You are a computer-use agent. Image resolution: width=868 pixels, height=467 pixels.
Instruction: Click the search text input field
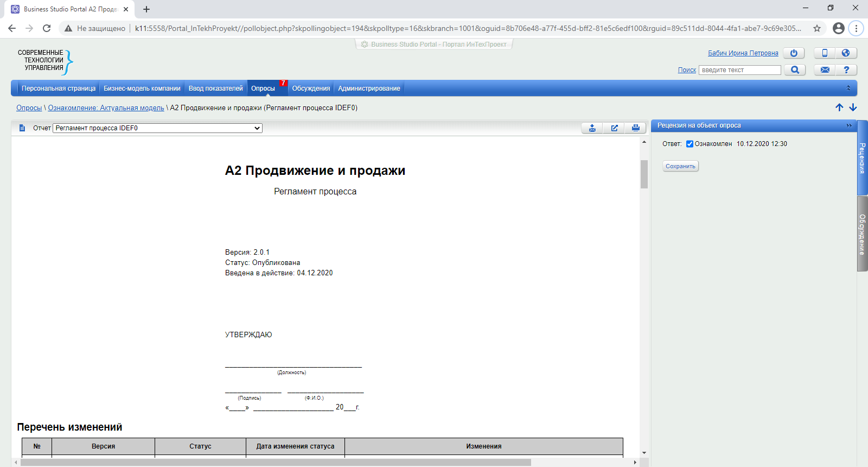[739, 70]
